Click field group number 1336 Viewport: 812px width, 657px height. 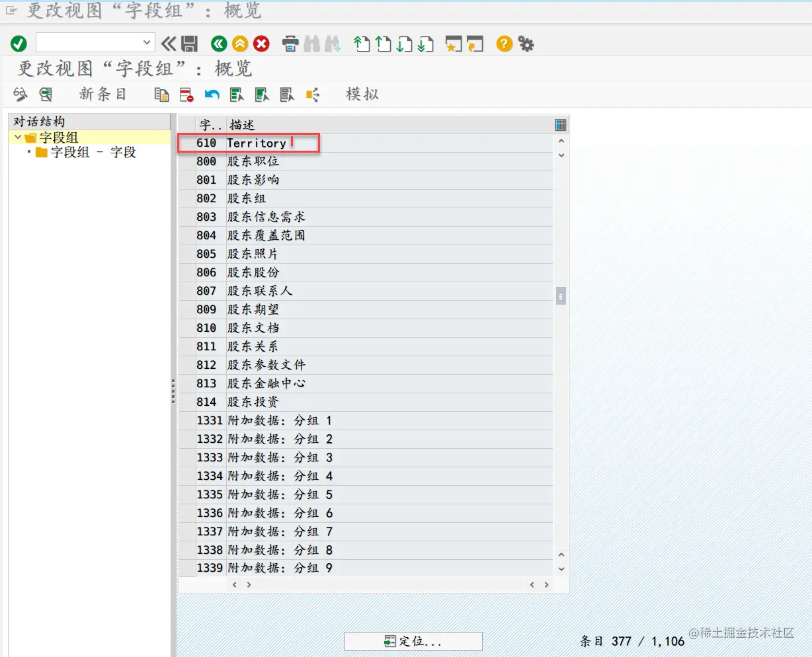pyautogui.click(x=210, y=513)
